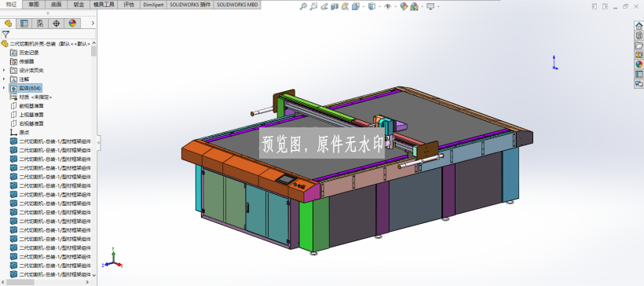Click the Zoom to Fit magnifier icon
This screenshot has height=286, width=644.
click(303, 6)
